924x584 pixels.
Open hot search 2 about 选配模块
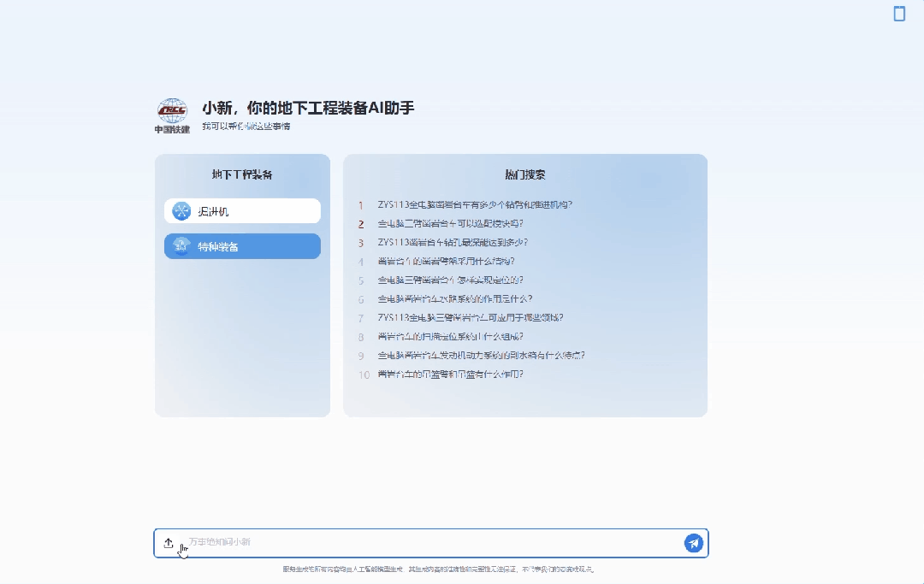point(451,224)
